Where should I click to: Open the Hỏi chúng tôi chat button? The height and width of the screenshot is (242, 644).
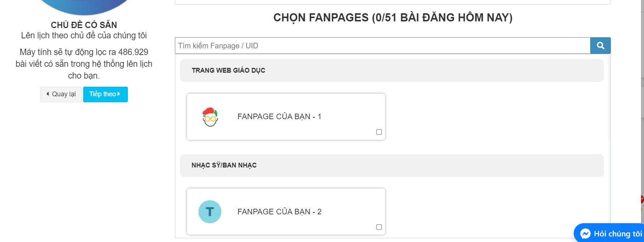(x=609, y=234)
